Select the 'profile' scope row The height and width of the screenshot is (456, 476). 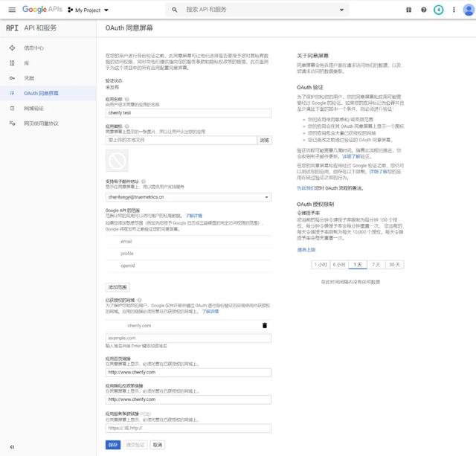[x=188, y=254]
